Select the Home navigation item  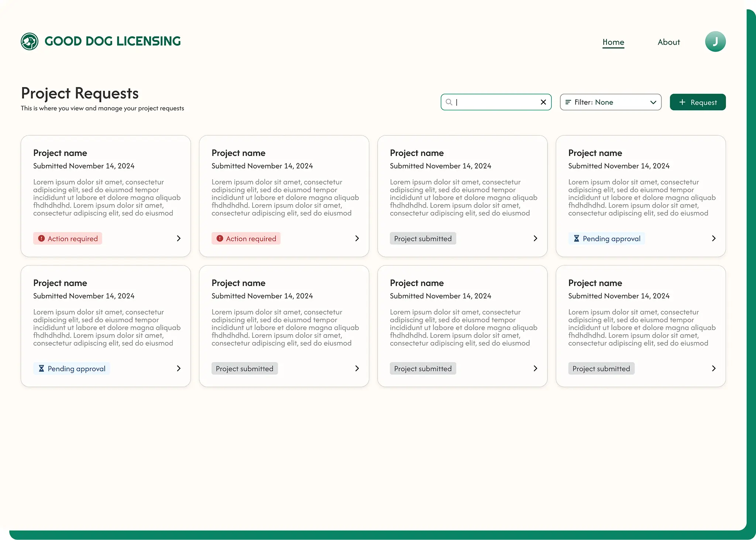click(x=613, y=42)
